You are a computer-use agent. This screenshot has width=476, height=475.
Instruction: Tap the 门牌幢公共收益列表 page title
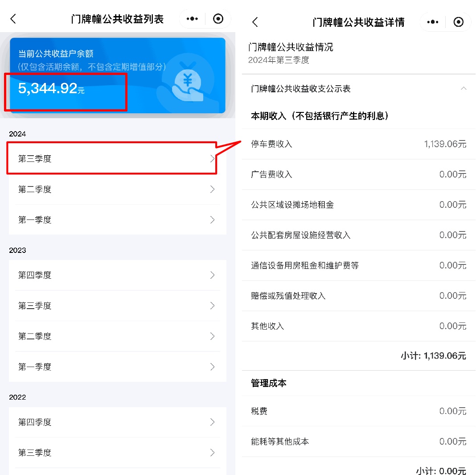117,19
